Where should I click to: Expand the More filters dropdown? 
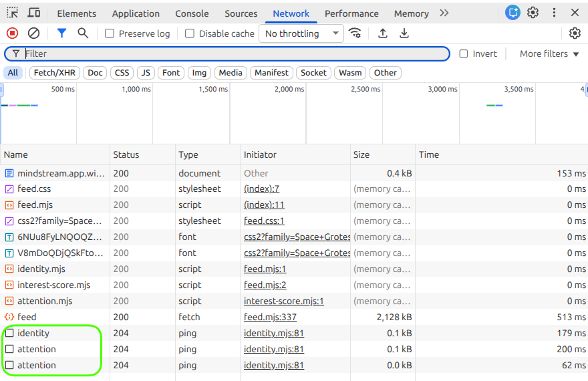549,54
